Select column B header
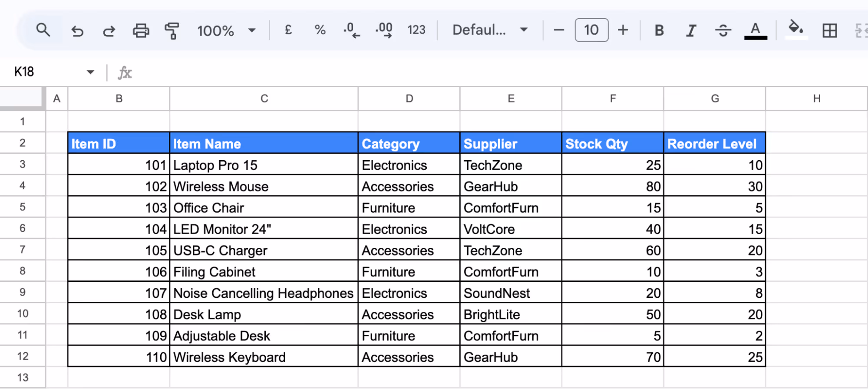Image resolution: width=868 pixels, height=389 pixels. point(119,99)
